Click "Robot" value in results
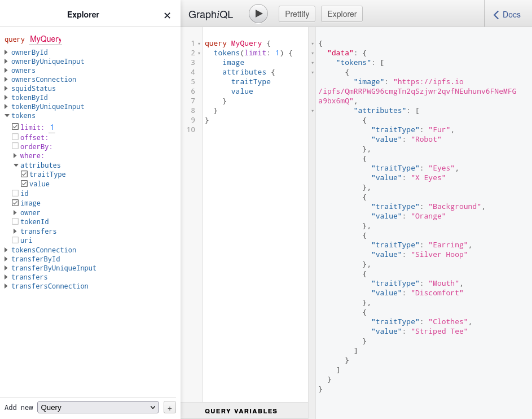Image resolution: width=532 pixels, height=419 pixels. click(x=426, y=139)
